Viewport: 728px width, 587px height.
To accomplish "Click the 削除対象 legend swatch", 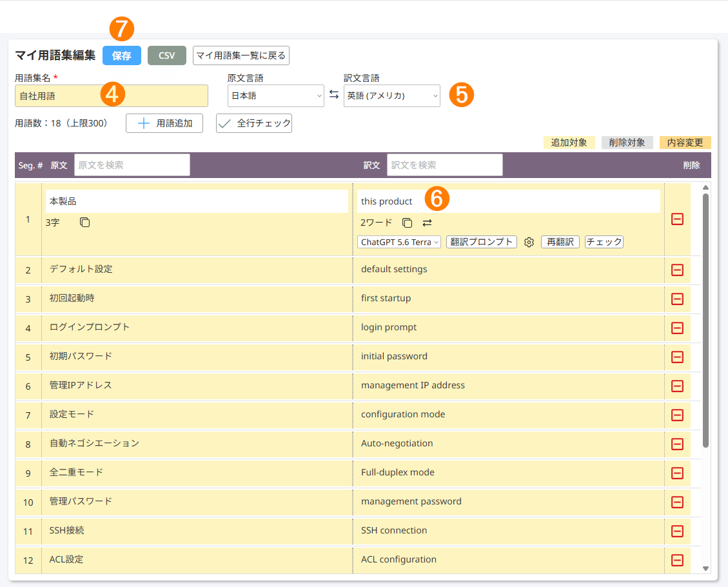I will click(x=627, y=143).
